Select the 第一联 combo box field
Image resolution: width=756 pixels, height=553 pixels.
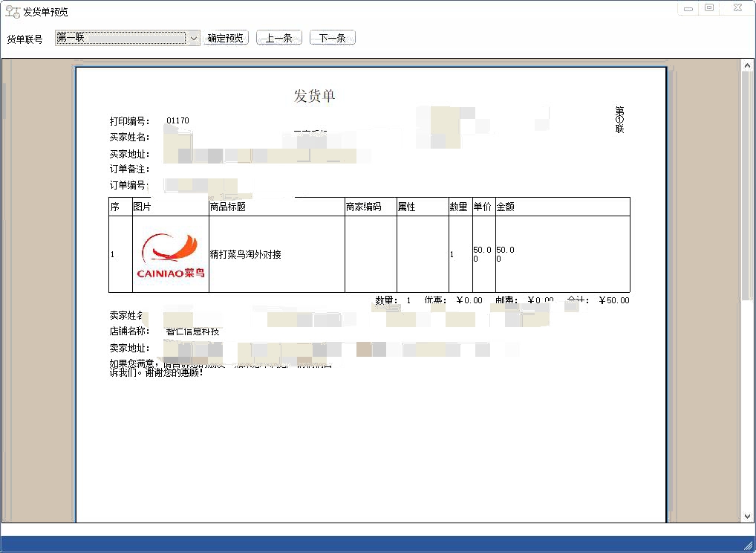click(120, 38)
